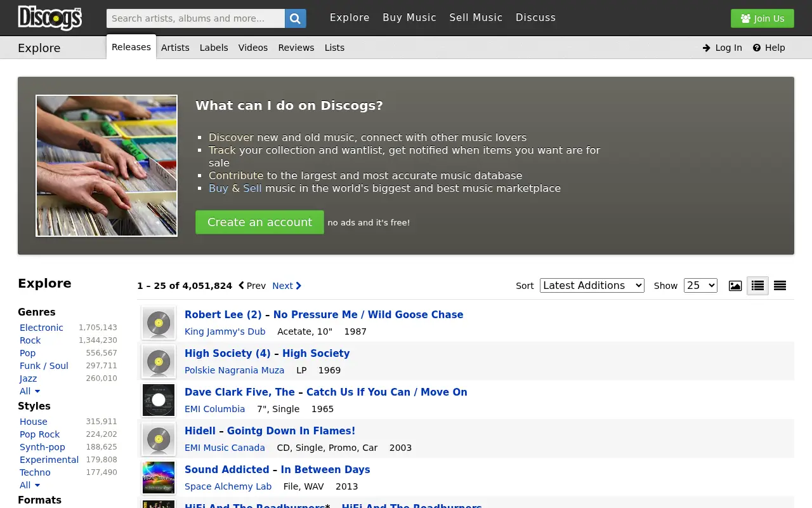The image size is (812, 508).
Task: Open the Help link
Action: point(769,48)
